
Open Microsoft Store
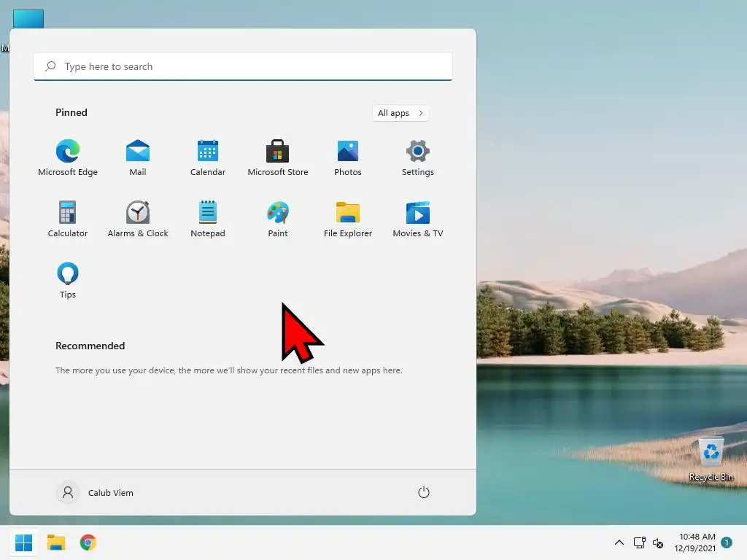click(278, 158)
